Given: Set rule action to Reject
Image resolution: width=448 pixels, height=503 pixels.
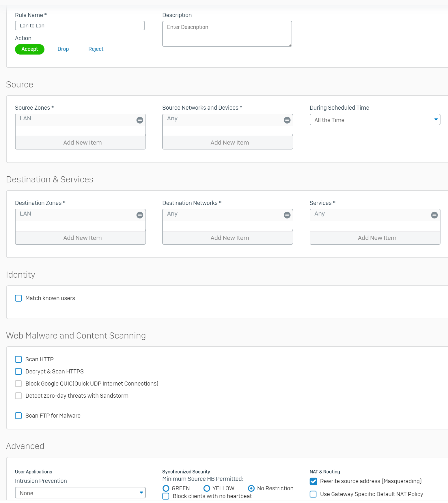Looking at the screenshot, I should [96, 49].
